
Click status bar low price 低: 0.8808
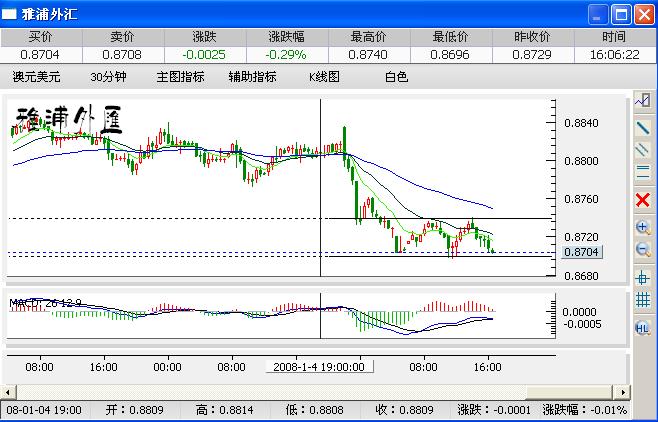(x=314, y=410)
